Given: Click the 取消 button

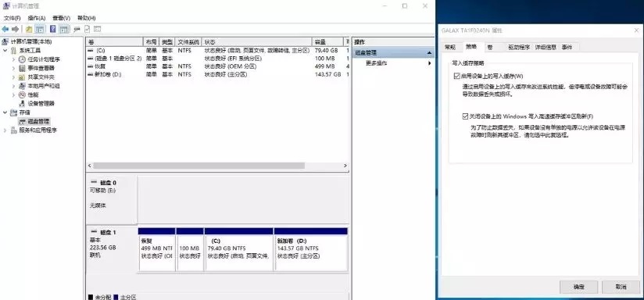Looking at the screenshot, I should (621, 287).
